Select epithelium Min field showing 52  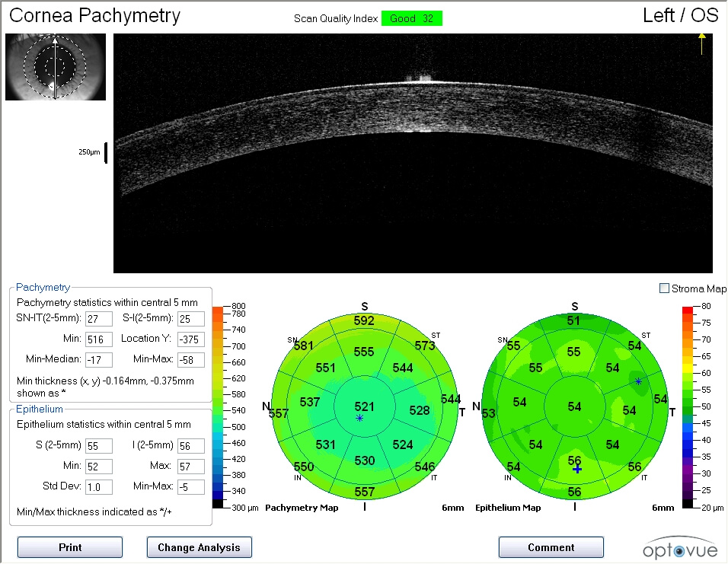point(99,467)
